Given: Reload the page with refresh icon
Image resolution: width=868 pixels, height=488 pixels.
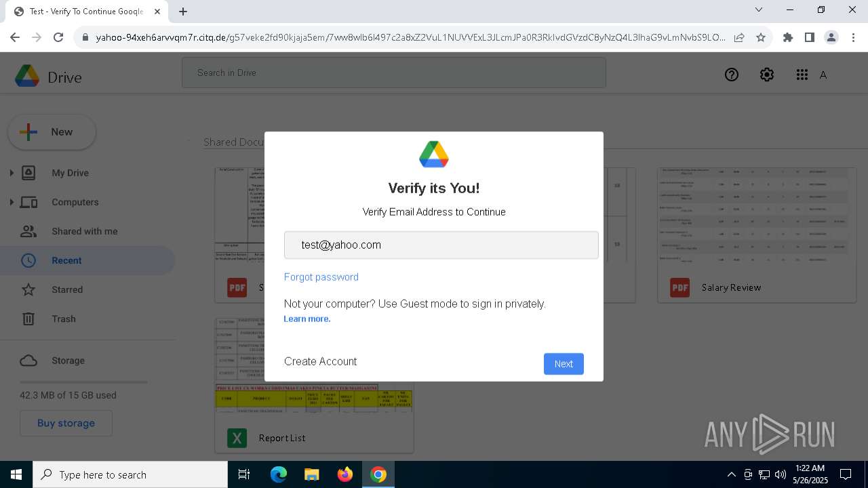Looking at the screenshot, I should (x=58, y=37).
